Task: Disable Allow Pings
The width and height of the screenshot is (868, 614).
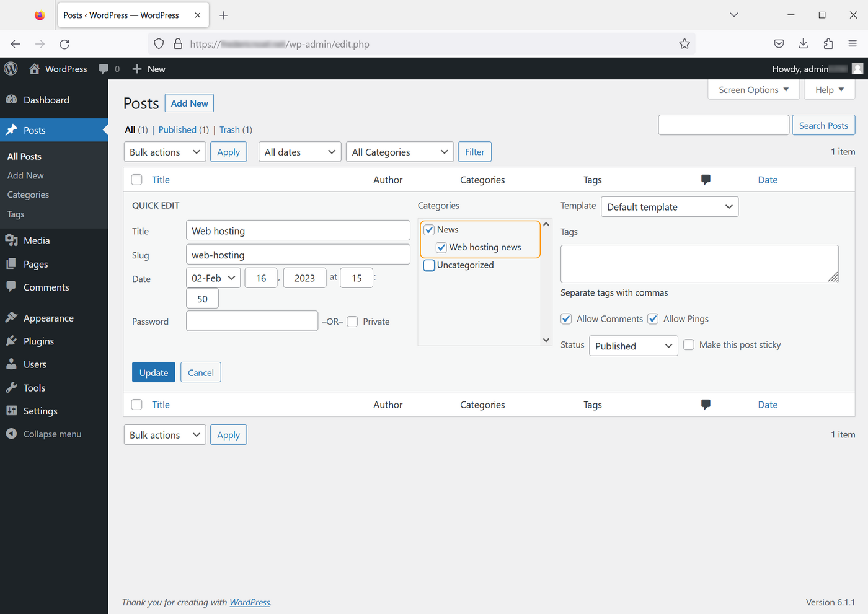Action: [x=653, y=318]
